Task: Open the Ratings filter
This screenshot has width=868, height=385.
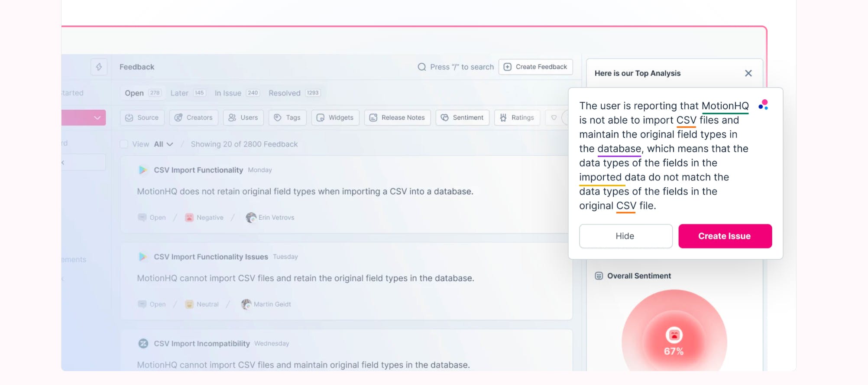Action: tap(517, 117)
